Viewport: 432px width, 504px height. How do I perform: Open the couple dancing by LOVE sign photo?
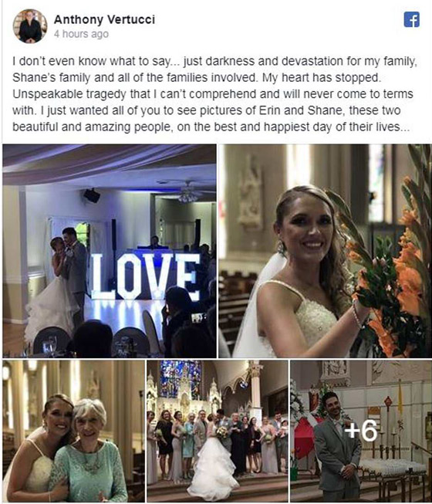click(110, 251)
